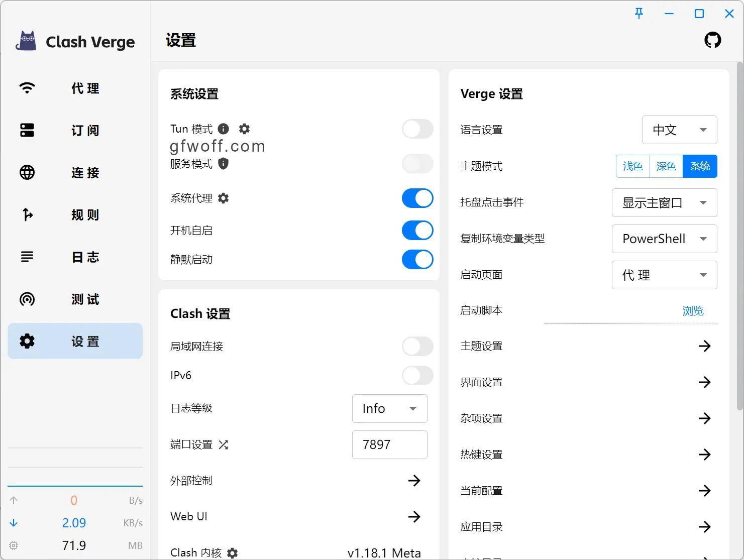
Task: Open 日志等级 dropdown showing Info
Action: (390, 409)
